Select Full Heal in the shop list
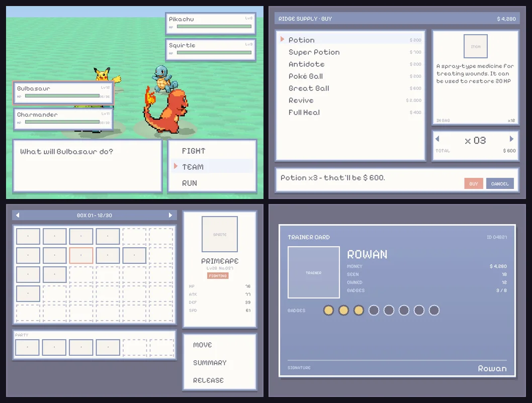 350,113
